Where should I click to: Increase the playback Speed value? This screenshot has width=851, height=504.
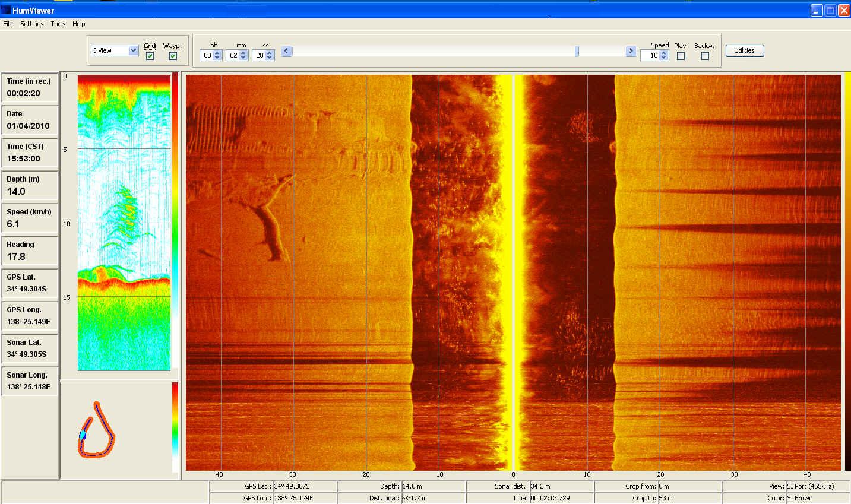click(x=664, y=53)
